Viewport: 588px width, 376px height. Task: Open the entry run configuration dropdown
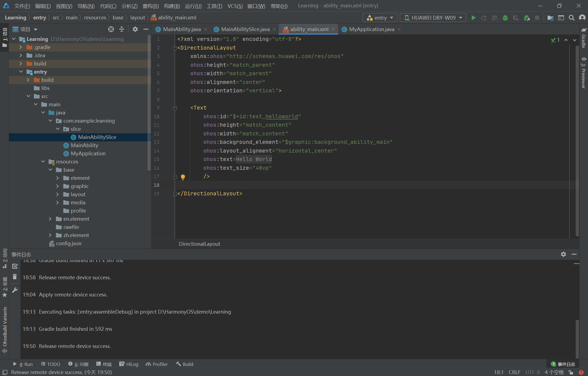coord(380,18)
